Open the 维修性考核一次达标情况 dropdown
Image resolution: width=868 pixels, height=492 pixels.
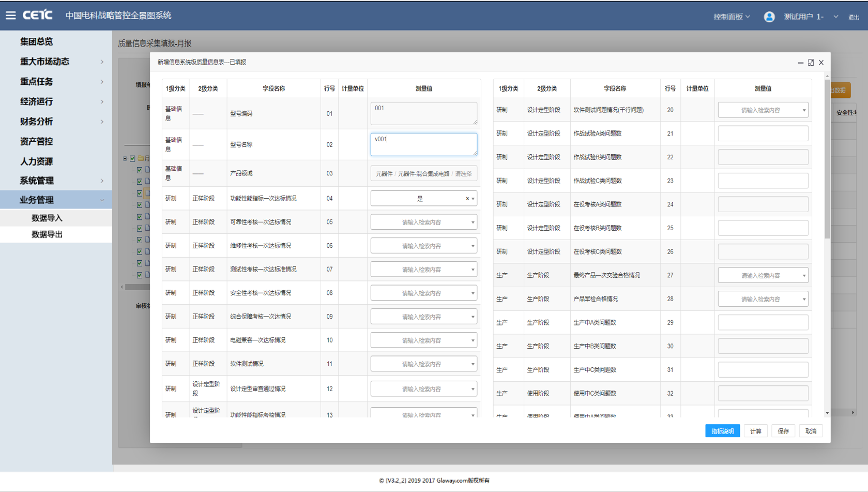click(x=423, y=246)
